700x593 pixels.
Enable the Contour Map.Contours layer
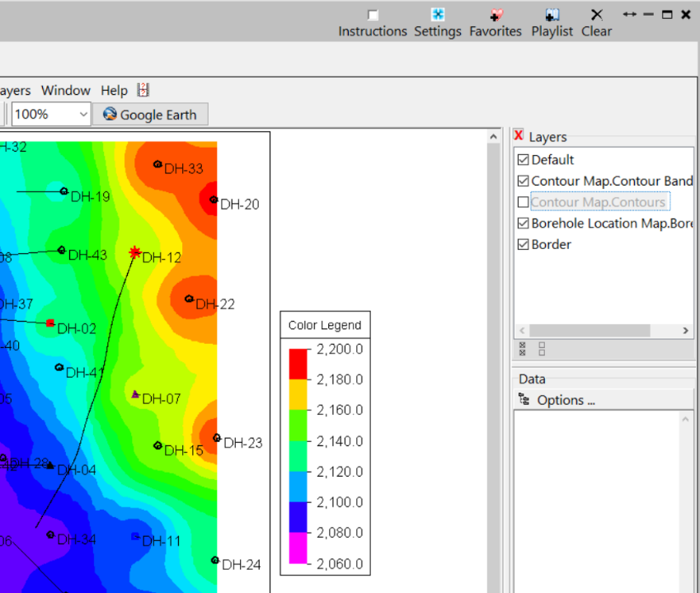click(x=522, y=202)
